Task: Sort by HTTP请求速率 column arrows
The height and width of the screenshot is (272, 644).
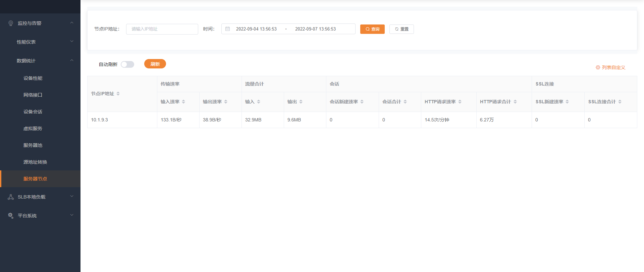Action: click(460, 102)
